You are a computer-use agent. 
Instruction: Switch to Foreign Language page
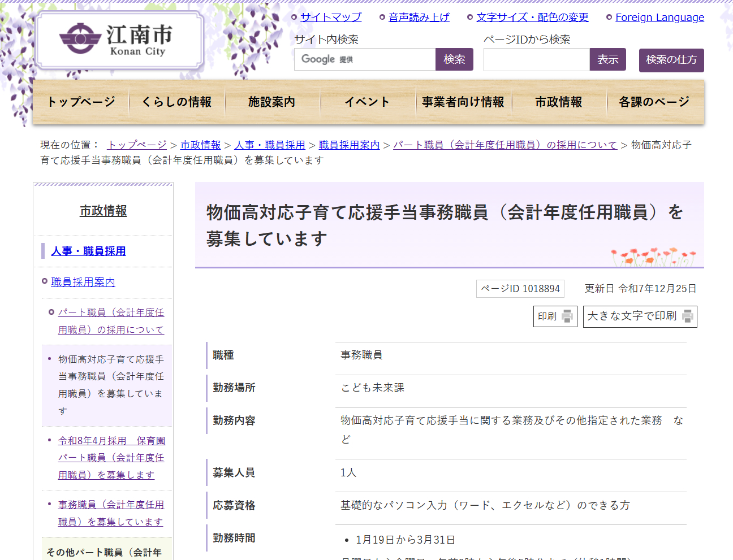(x=659, y=18)
